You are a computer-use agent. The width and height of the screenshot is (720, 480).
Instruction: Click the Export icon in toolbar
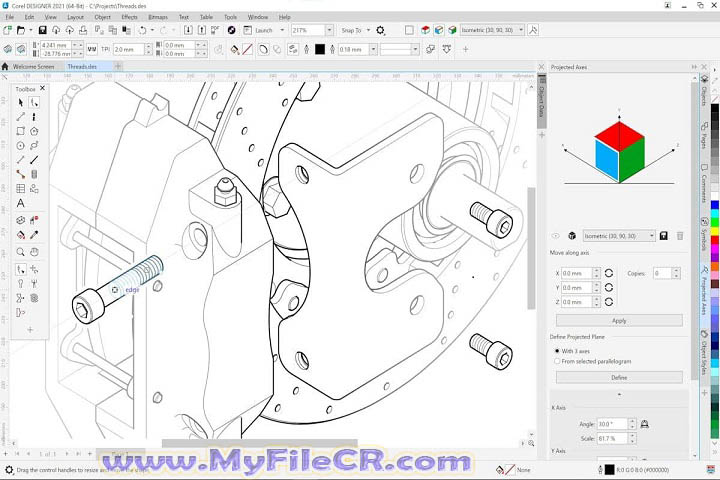[x=202, y=30]
